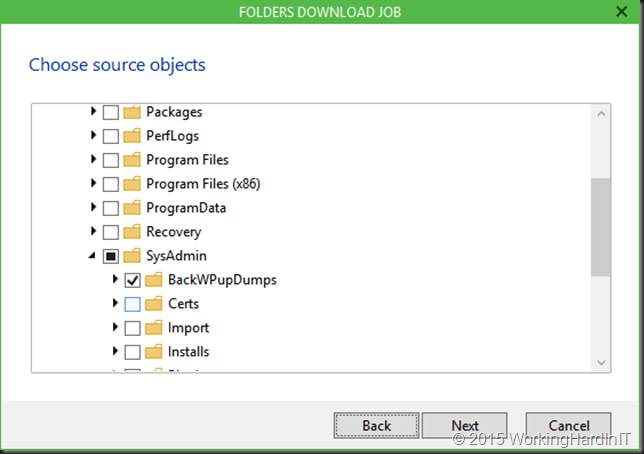This screenshot has height=454, width=644.
Task: Click the Certs folder icon
Action: (x=154, y=304)
